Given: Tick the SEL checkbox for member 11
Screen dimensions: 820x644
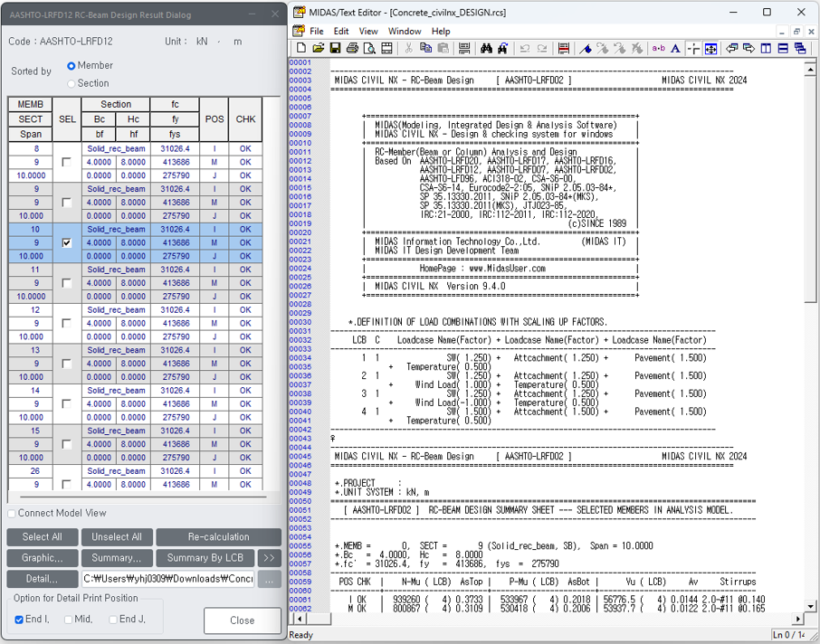Looking at the screenshot, I should [66, 283].
